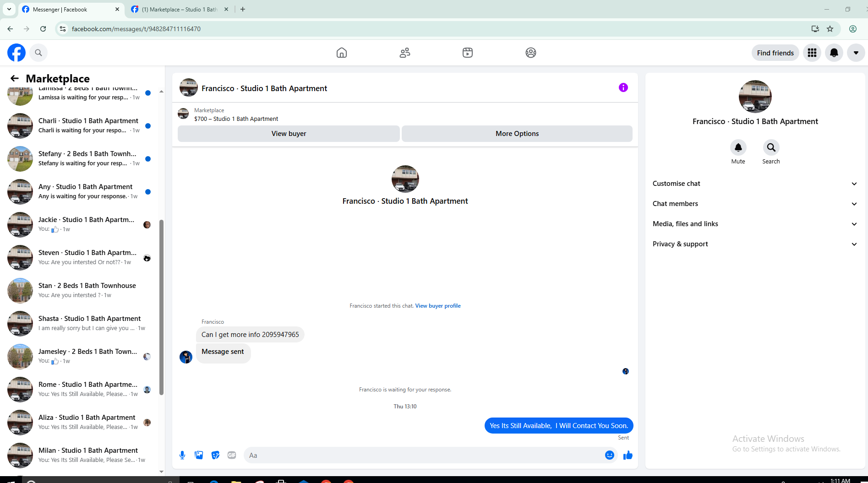The image size is (868, 483).
Task: Open Jackie · Studio 1 Bath Apartment chat
Action: pos(80,224)
